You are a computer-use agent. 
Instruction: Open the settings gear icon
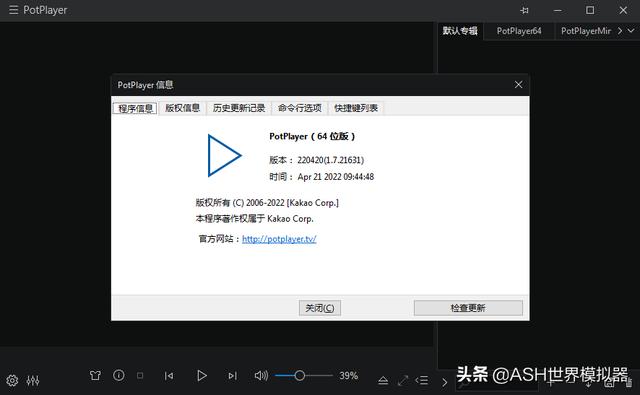[12, 380]
